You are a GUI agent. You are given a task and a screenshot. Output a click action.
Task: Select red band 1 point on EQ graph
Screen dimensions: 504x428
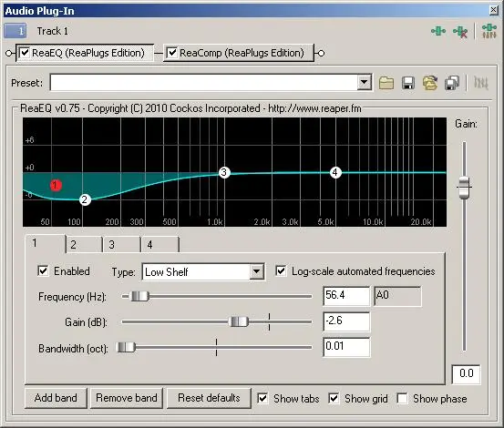coord(56,185)
